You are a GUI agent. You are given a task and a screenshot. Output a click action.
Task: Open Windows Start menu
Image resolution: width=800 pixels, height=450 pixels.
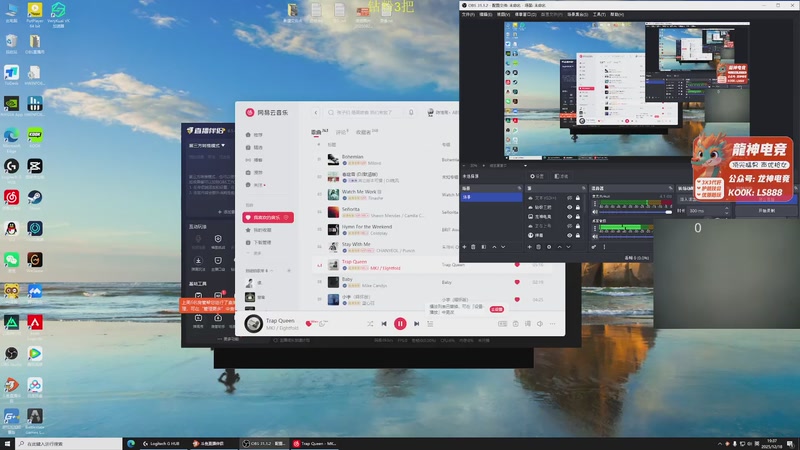7,443
